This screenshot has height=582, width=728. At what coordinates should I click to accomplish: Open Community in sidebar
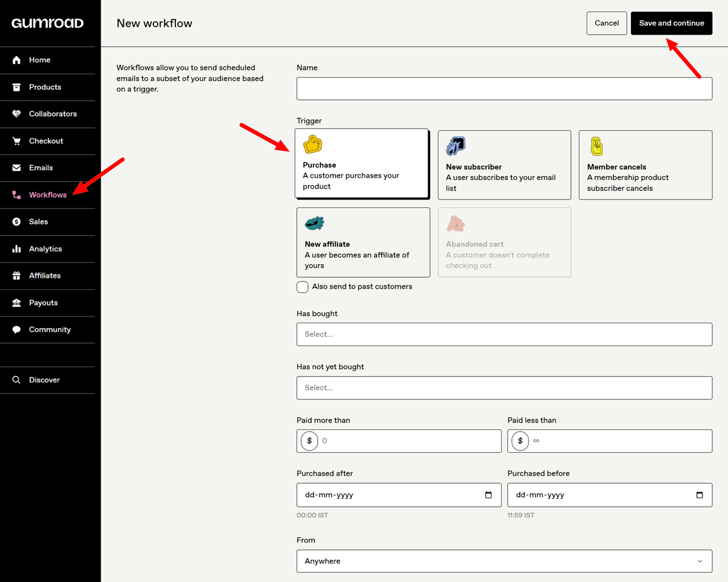47,330
